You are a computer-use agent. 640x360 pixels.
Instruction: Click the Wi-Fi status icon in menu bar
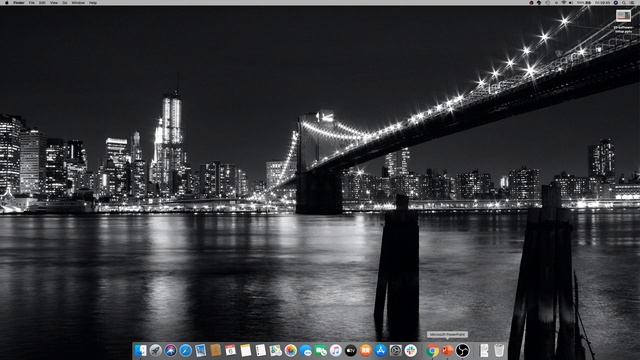coord(564,2)
